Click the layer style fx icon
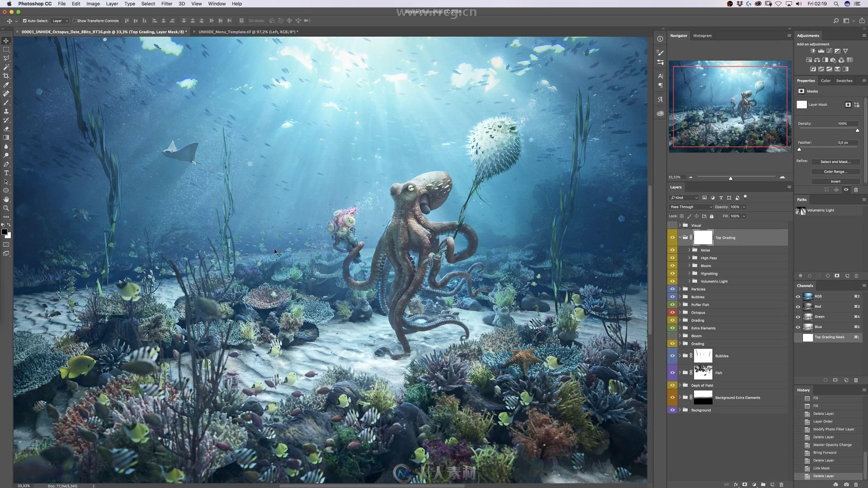Image resolution: width=868 pixels, height=488 pixels. tap(736, 484)
